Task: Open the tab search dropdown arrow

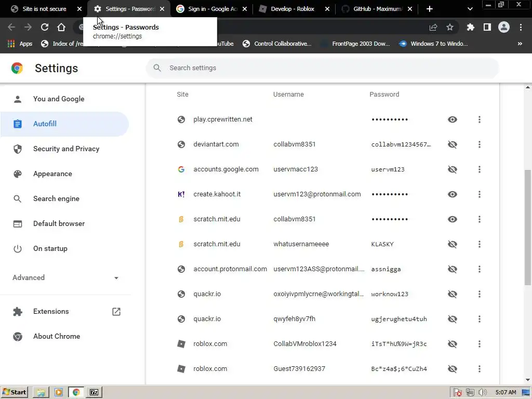Action: [x=470, y=9]
